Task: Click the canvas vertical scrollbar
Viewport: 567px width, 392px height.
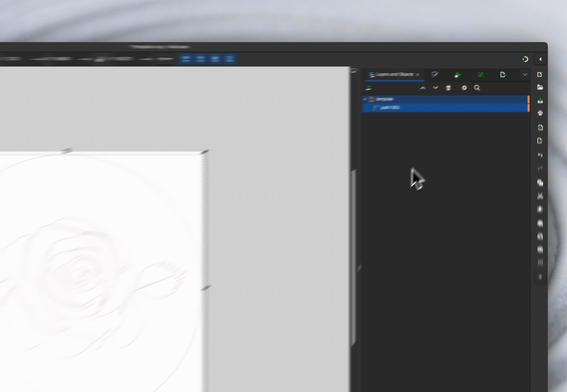Action: pos(354,257)
